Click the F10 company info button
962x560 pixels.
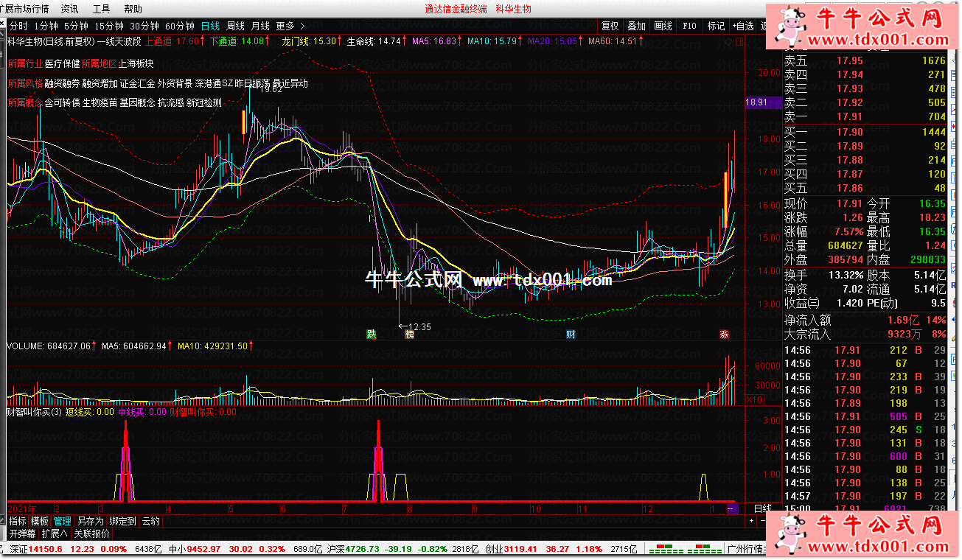tap(689, 26)
